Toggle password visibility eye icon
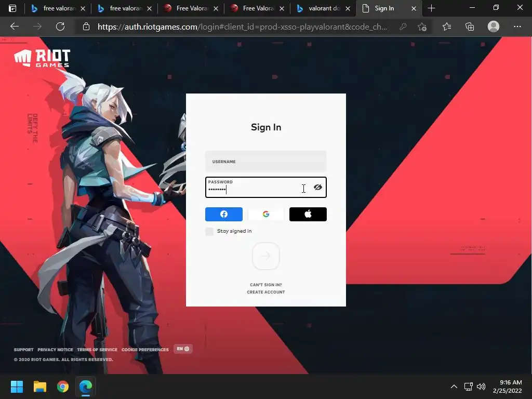The height and width of the screenshot is (399, 532). (317, 187)
